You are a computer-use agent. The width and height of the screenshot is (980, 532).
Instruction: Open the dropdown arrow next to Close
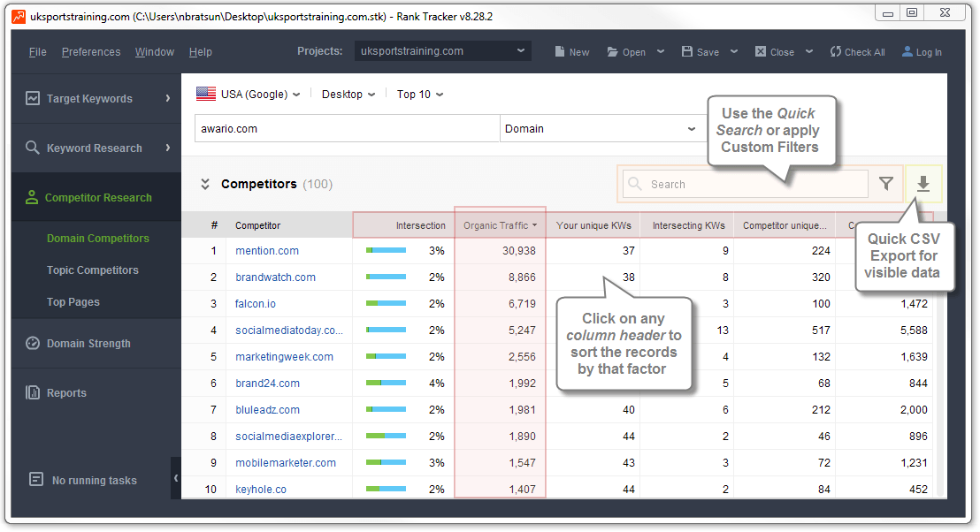(x=808, y=52)
